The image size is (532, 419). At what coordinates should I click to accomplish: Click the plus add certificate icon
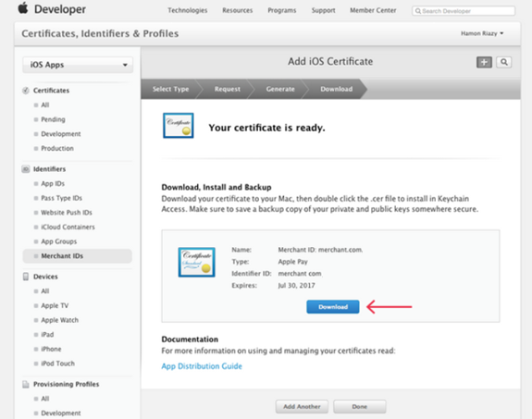pos(484,62)
